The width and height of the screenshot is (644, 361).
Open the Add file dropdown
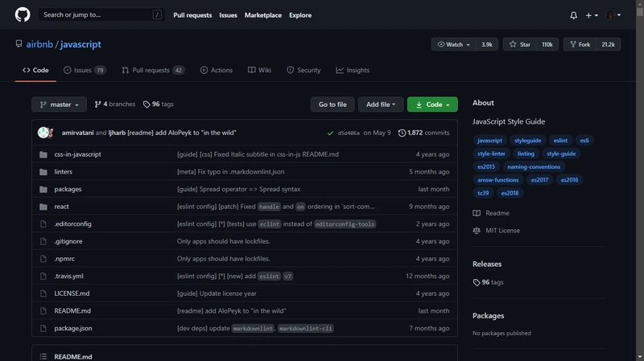[x=381, y=105]
